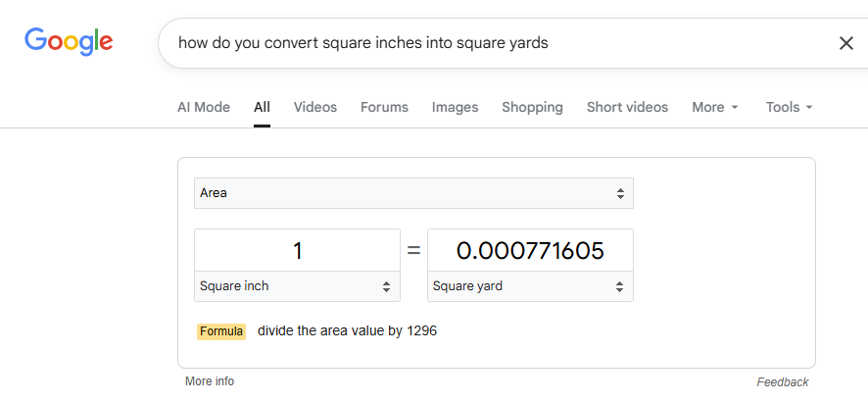Click the Feedback link
This screenshot has height=403, width=868.
click(782, 381)
